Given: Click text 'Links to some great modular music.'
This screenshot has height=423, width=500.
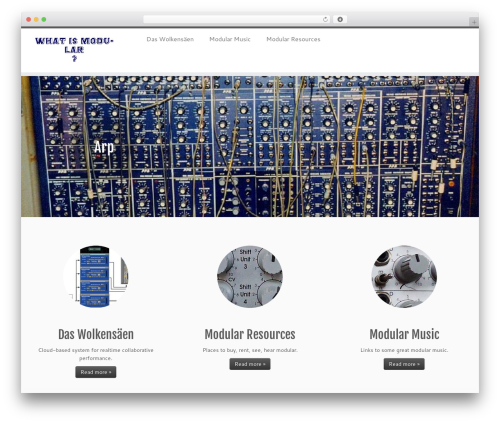Looking at the screenshot, I should point(404,350).
